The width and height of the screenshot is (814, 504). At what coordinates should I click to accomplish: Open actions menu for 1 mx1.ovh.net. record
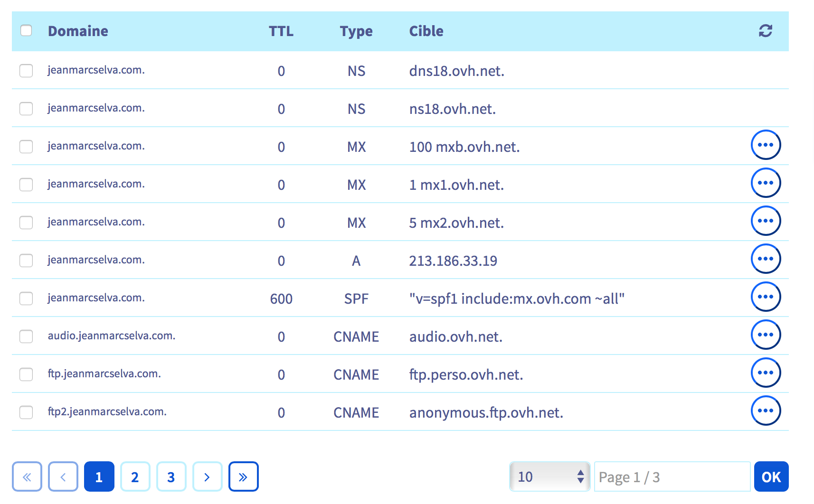[765, 183]
